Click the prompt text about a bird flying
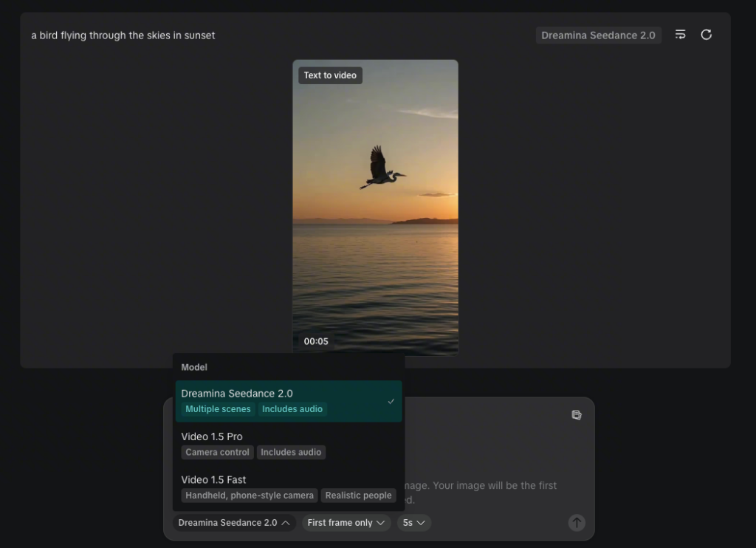Image resolution: width=756 pixels, height=548 pixels. pyautogui.click(x=123, y=35)
